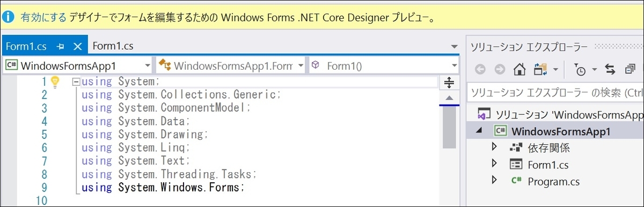Expand the Form1.cs node in Solution Explorer
The width and height of the screenshot is (644, 207).
click(495, 164)
